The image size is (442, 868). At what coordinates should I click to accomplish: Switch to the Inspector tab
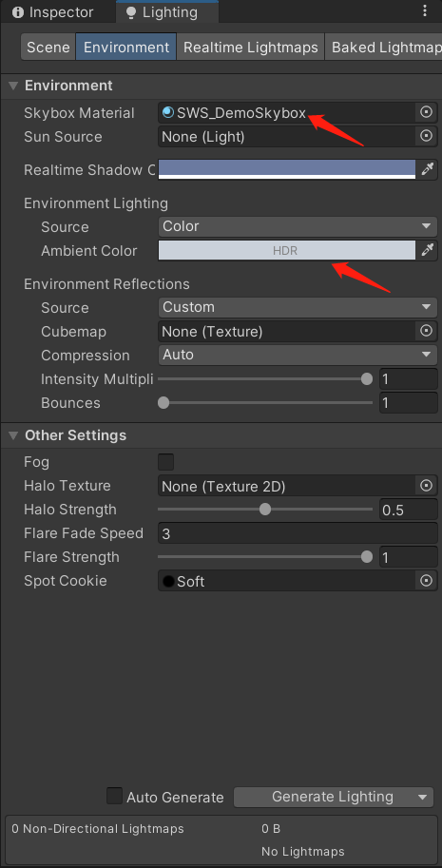(53, 12)
